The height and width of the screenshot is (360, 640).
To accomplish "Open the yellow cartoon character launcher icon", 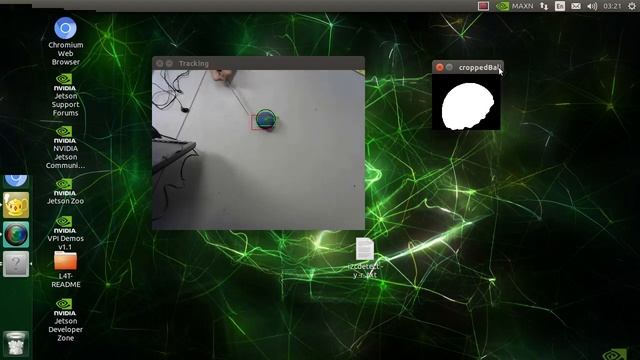I will (16, 205).
